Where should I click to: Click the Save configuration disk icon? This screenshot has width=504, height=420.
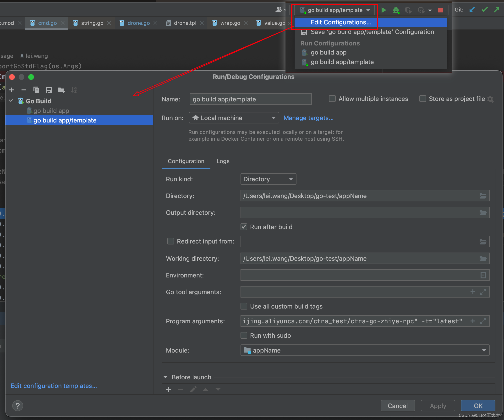(x=49, y=90)
